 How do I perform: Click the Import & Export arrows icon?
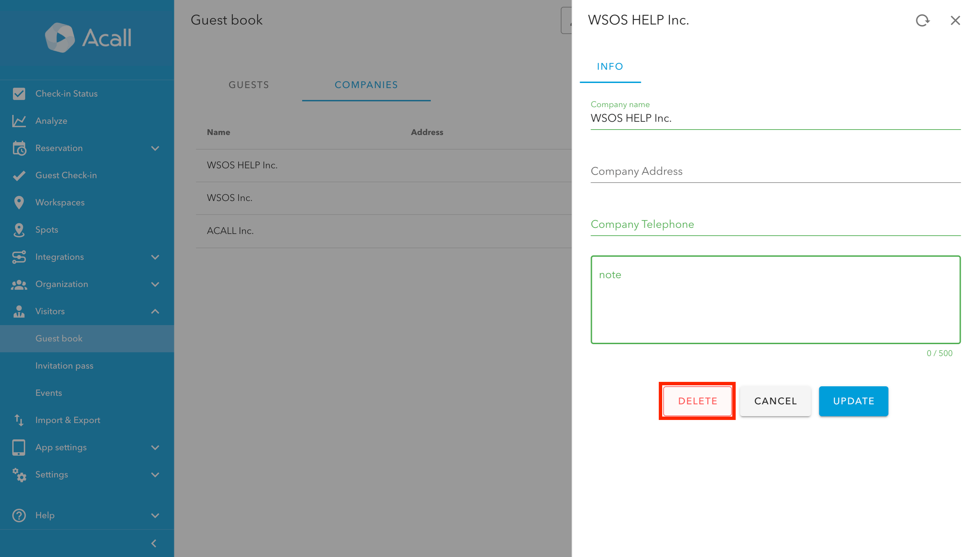(x=19, y=420)
